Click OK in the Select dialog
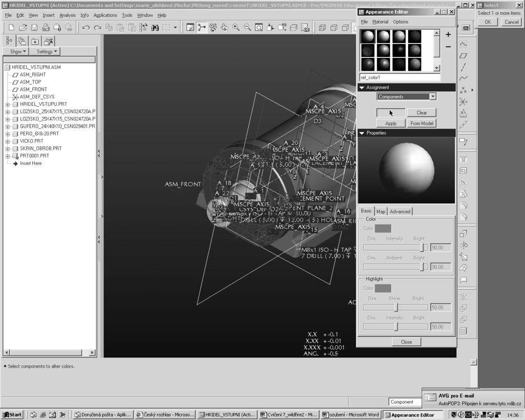The width and height of the screenshot is (525, 420). pos(488,22)
